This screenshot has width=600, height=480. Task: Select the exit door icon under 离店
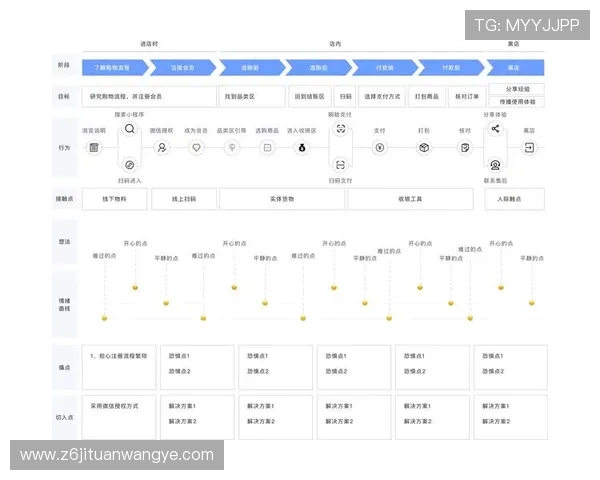[529, 147]
